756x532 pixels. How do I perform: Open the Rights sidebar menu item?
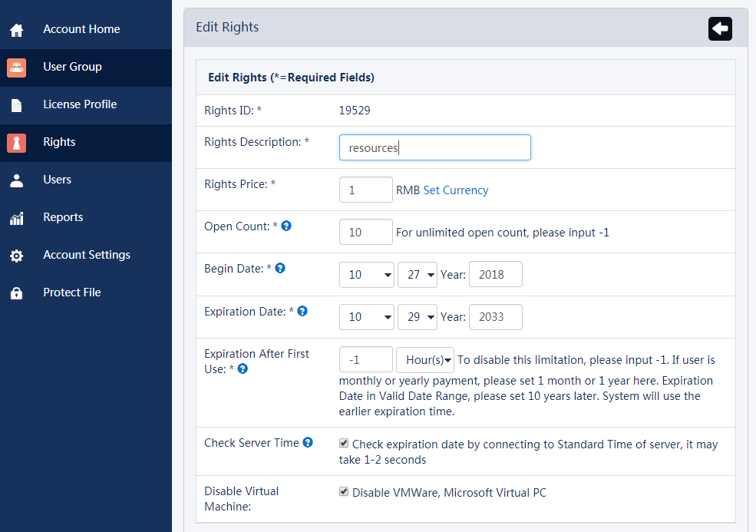(x=59, y=142)
